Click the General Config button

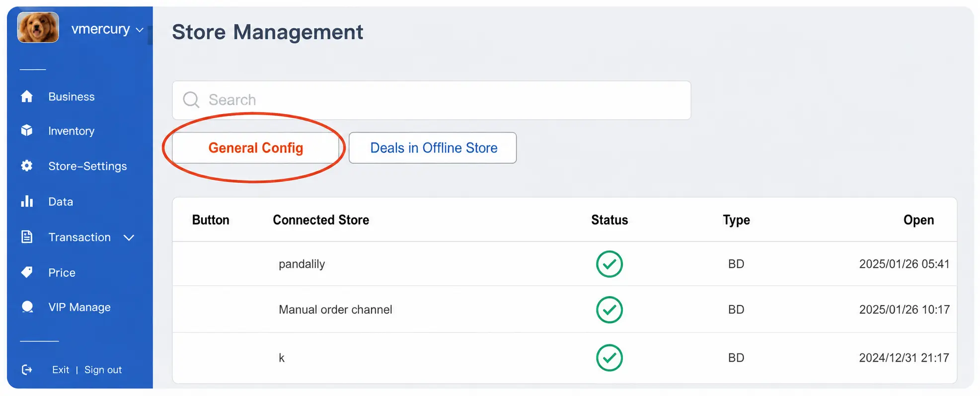click(256, 148)
